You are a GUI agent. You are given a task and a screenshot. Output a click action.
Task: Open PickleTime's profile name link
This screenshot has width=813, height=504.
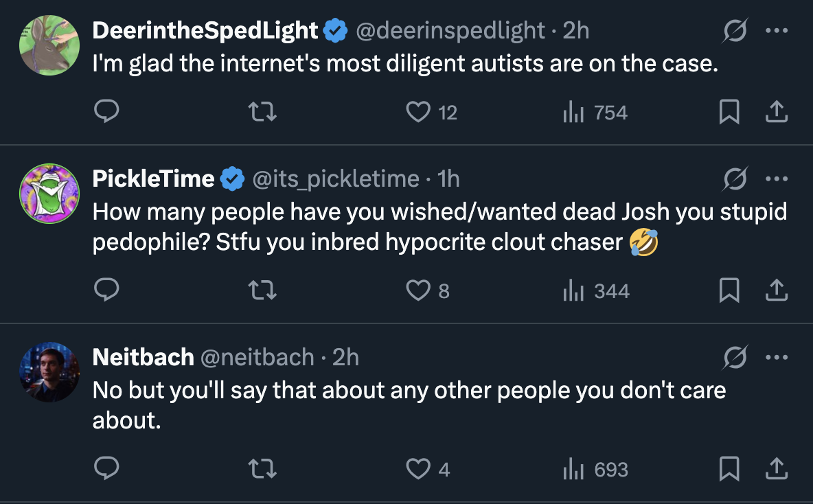154,179
